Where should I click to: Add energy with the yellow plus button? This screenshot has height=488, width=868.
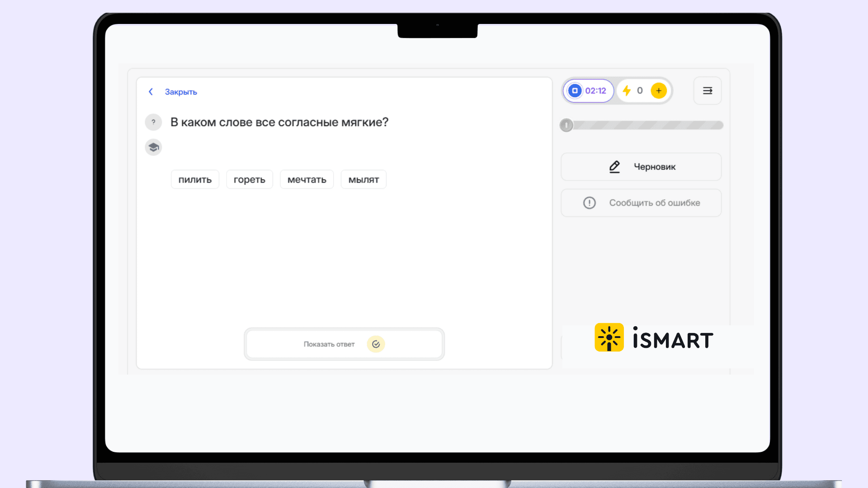tap(659, 91)
